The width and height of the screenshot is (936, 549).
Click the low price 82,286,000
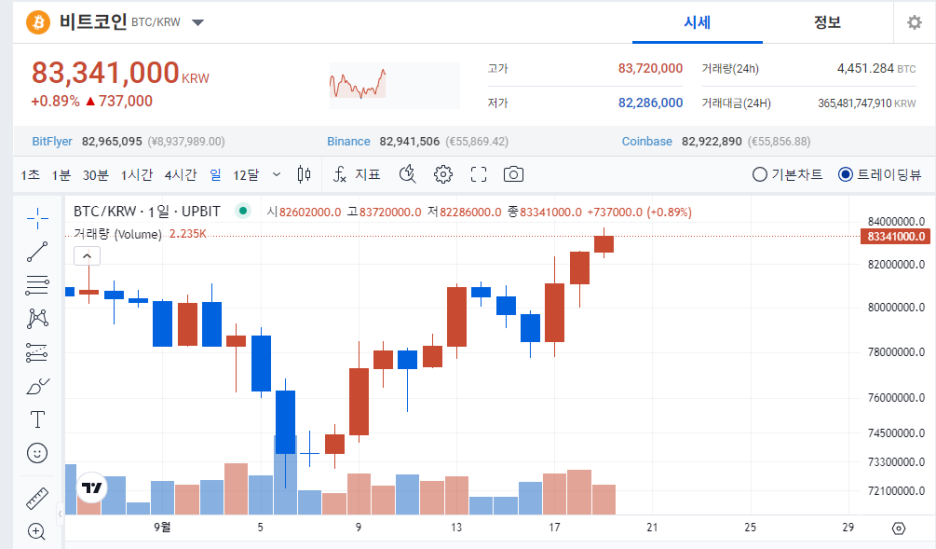650,103
